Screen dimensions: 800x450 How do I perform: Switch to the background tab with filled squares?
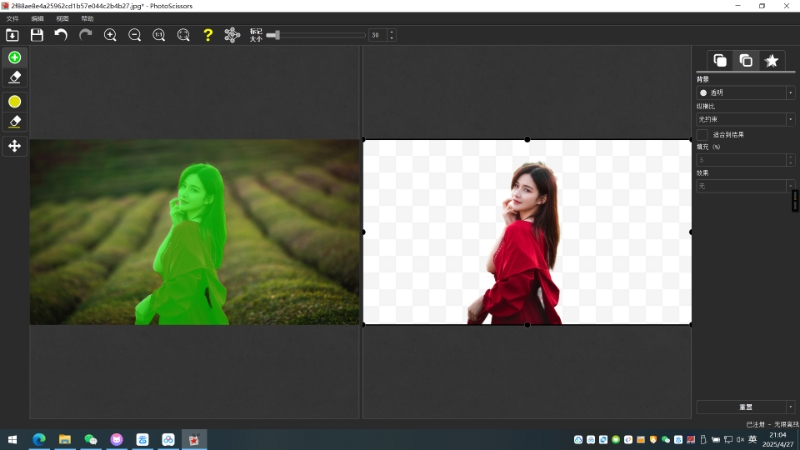click(x=720, y=61)
